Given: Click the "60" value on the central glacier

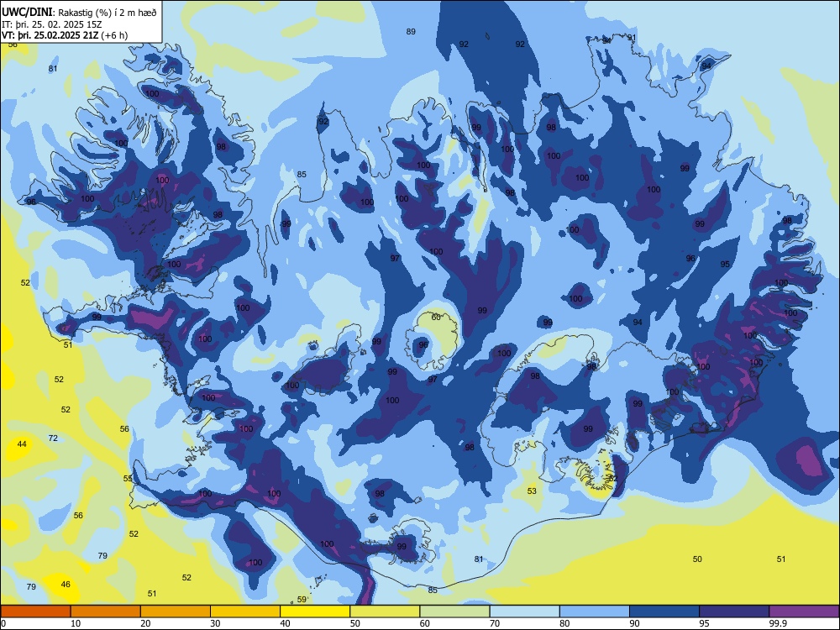Looking at the screenshot, I should [x=436, y=318].
